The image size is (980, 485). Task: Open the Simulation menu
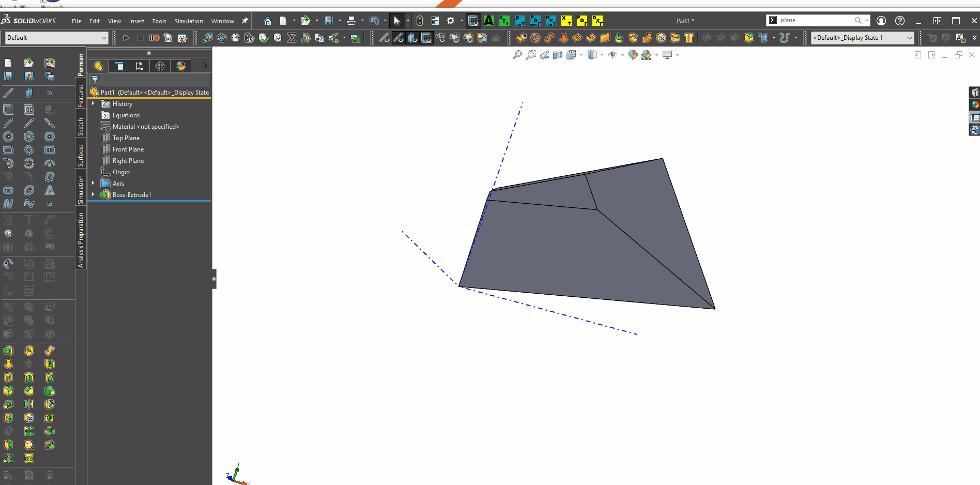(x=189, y=21)
